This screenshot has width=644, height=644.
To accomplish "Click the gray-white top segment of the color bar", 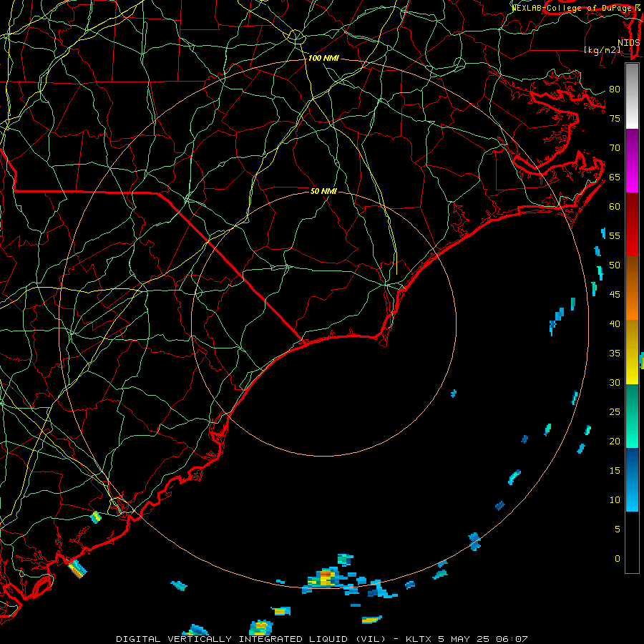I will (632, 96).
